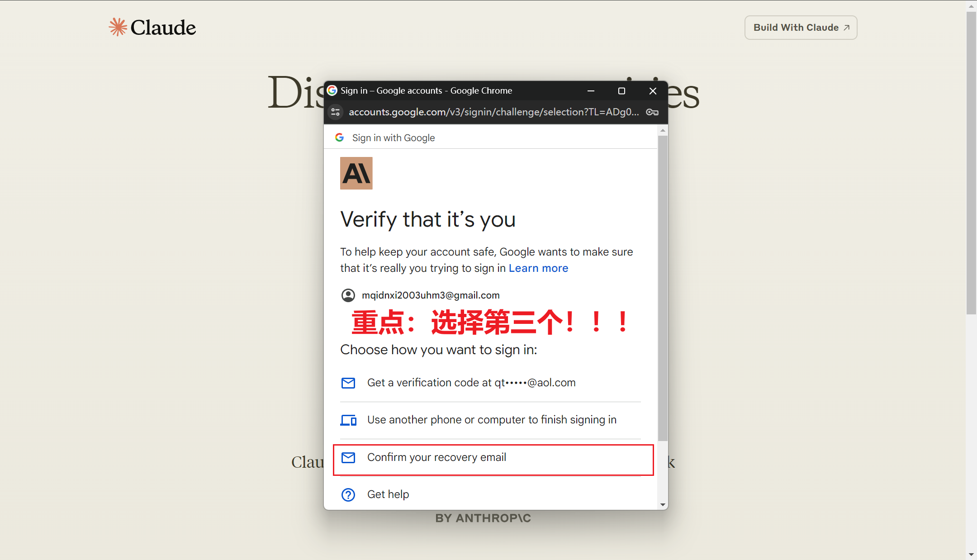Click the popup scrollbar up arrow
Viewport: 977px width, 560px height.
(x=663, y=130)
